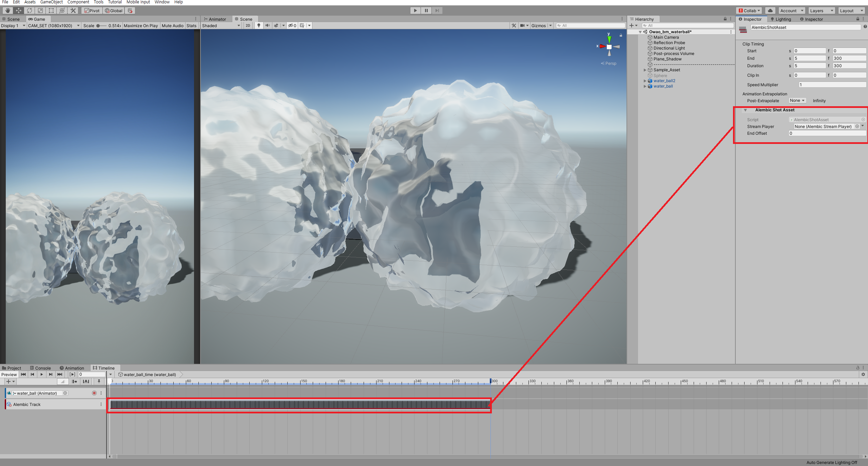Toggle scene lighting bulb icon
Image resolution: width=868 pixels, height=466 pixels.
259,25
